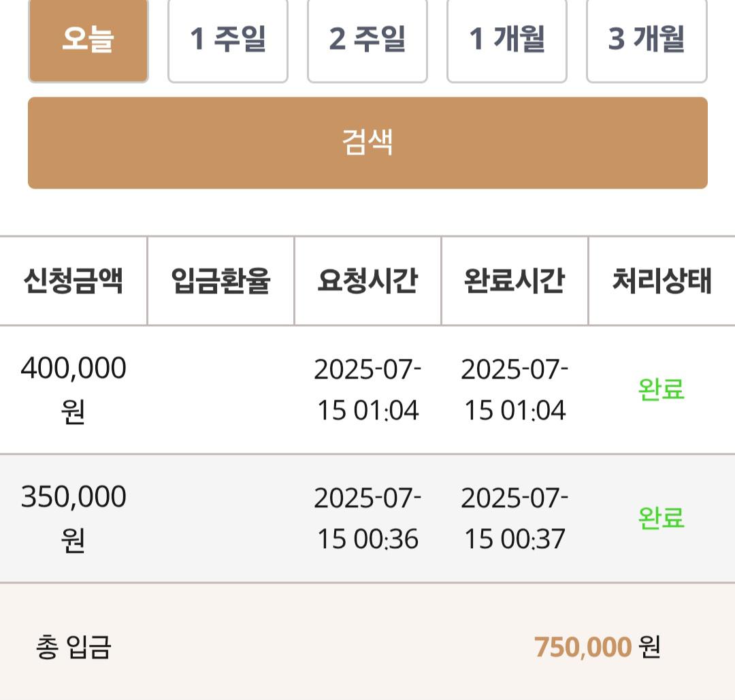735x700 pixels.
Task: Click the 요청시간 column header
Action: coord(367,281)
